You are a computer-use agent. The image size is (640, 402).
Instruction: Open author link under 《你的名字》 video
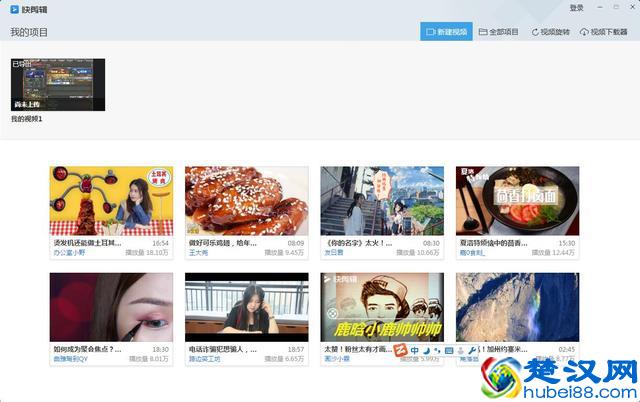point(334,253)
